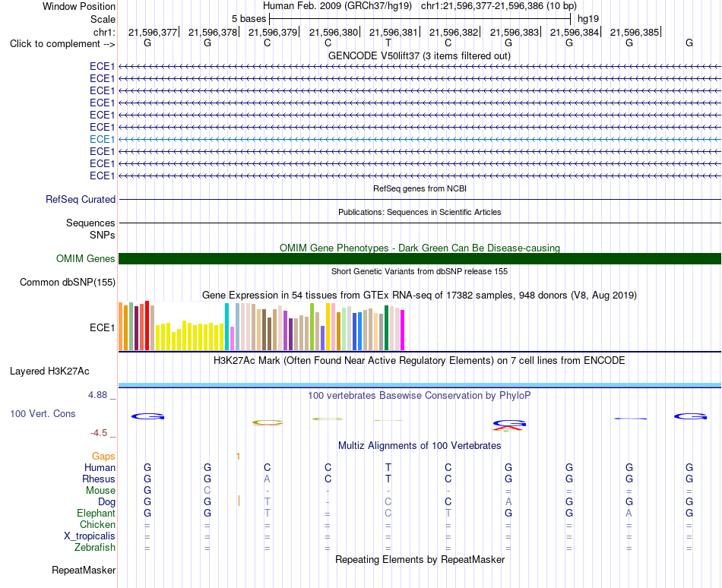Open the GENCODE V50lift37 track title
722x588 pixels.
[419, 55]
